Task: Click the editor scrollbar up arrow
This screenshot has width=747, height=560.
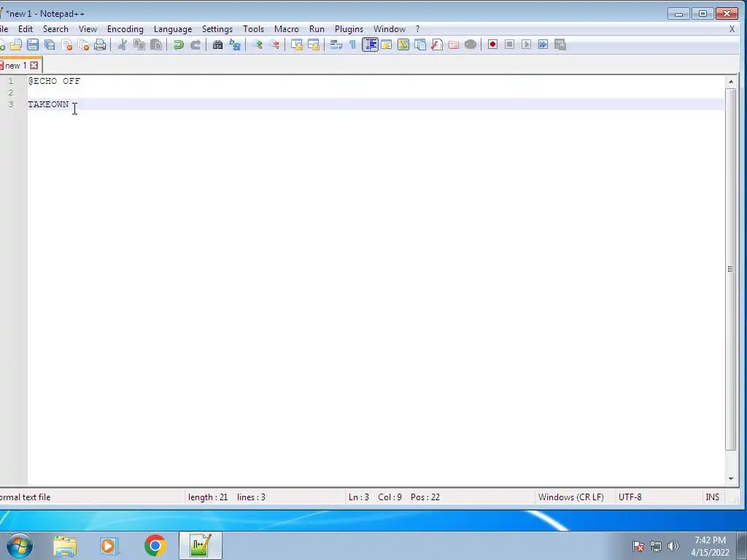Action: 731,82
